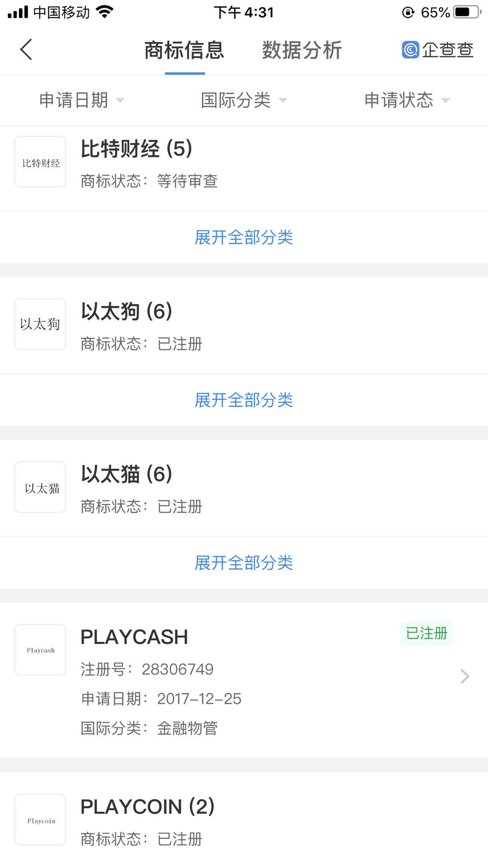Open the Playcash trademark logo thumbnail
The height and width of the screenshot is (868, 488).
[x=40, y=650]
